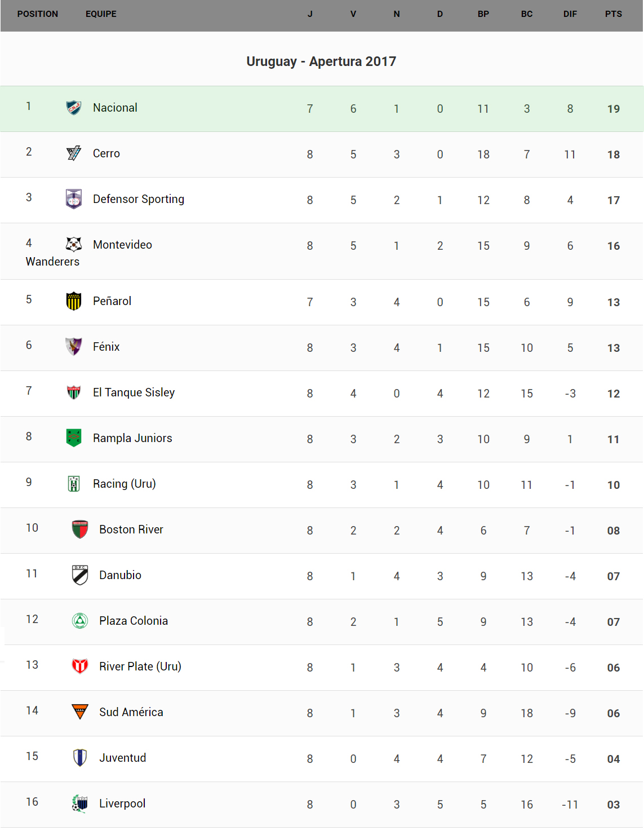The image size is (644, 830).
Task: Click the Uruguay - Apertura 2017 title
Action: (321, 61)
